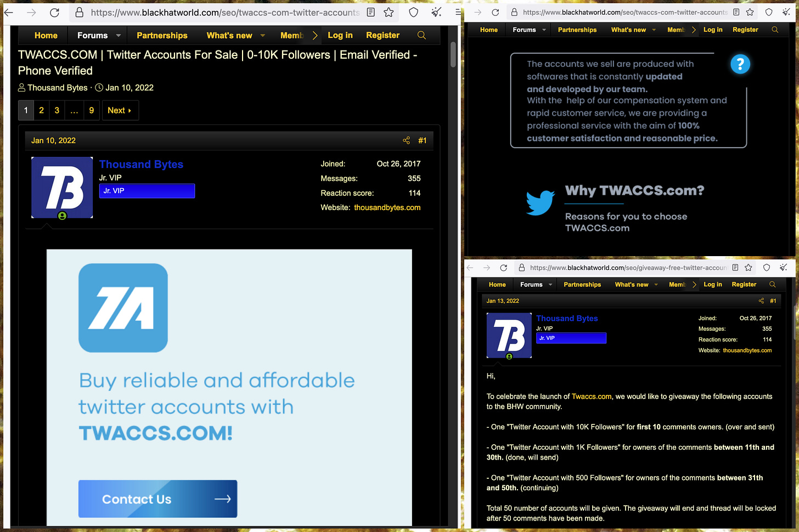Reload the page in top-right window

pyautogui.click(x=496, y=12)
